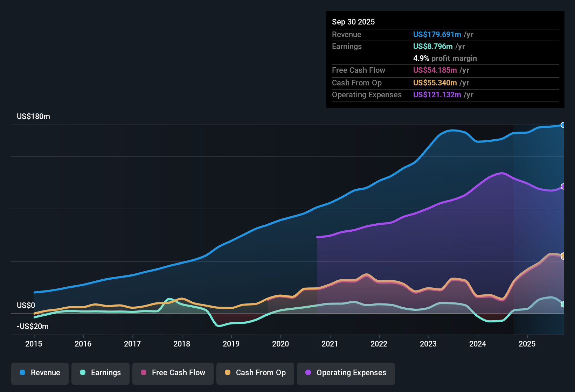Click the 4.9% profit margin text

coord(445,58)
